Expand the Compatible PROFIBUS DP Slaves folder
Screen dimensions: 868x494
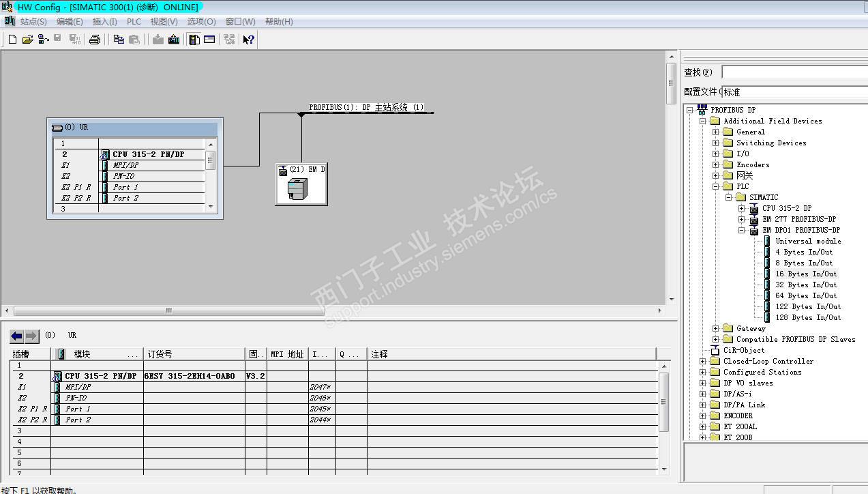point(716,339)
